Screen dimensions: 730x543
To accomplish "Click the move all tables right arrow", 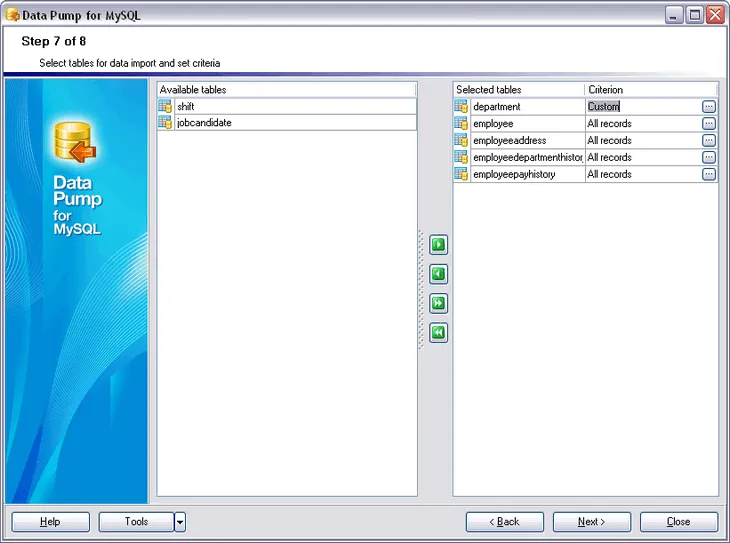I will click(x=438, y=303).
